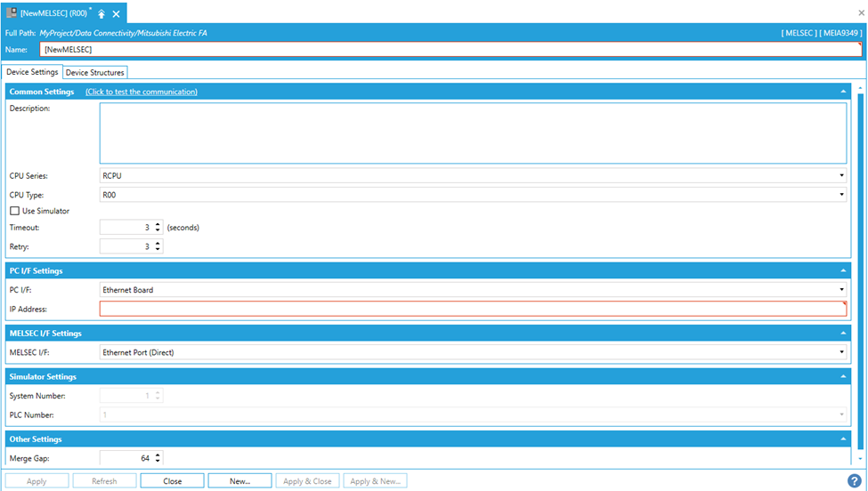Decrease the Retry value with down arrow
This screenshot has height=491, width=868.
point(158,249)
